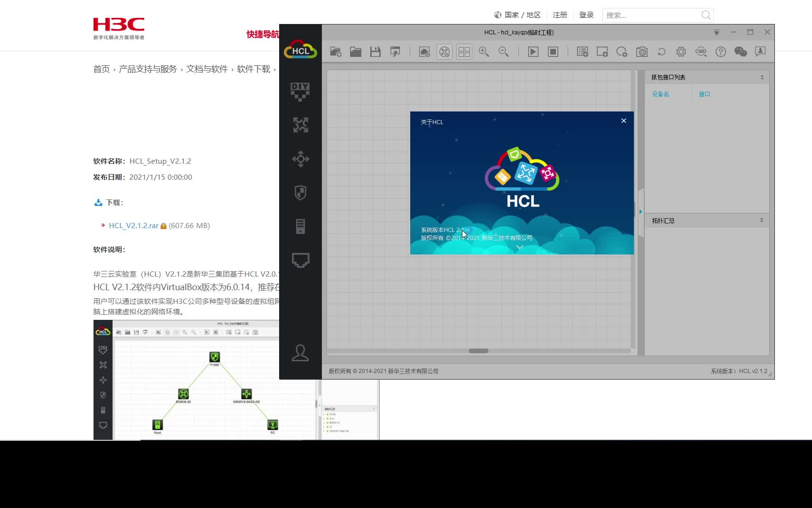Open the CMD command line icon

(701, 52)
